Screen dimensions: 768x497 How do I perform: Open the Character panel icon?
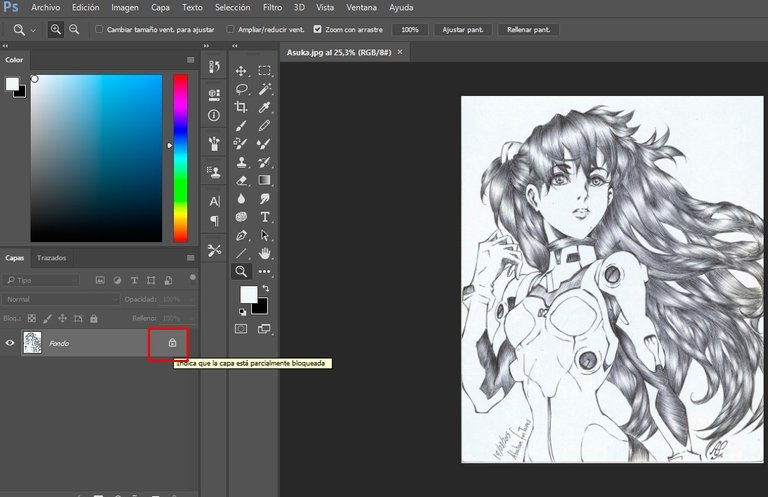click(214, 201)
